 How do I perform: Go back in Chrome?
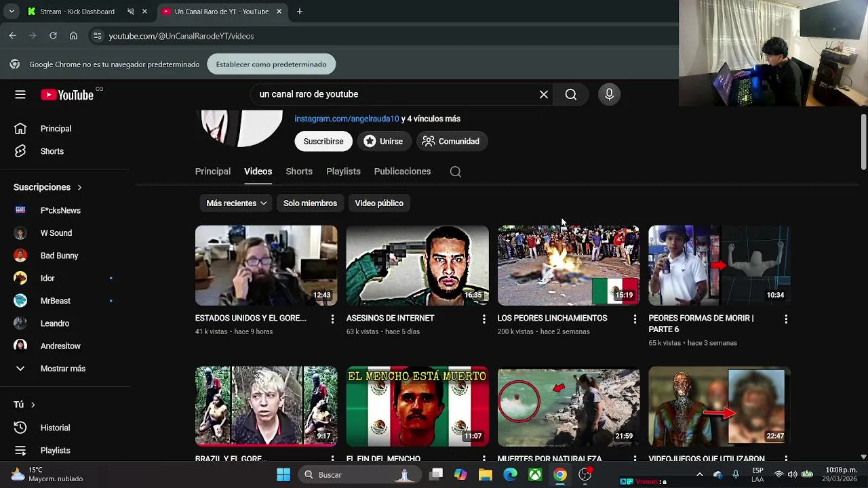tap(12, 36)
